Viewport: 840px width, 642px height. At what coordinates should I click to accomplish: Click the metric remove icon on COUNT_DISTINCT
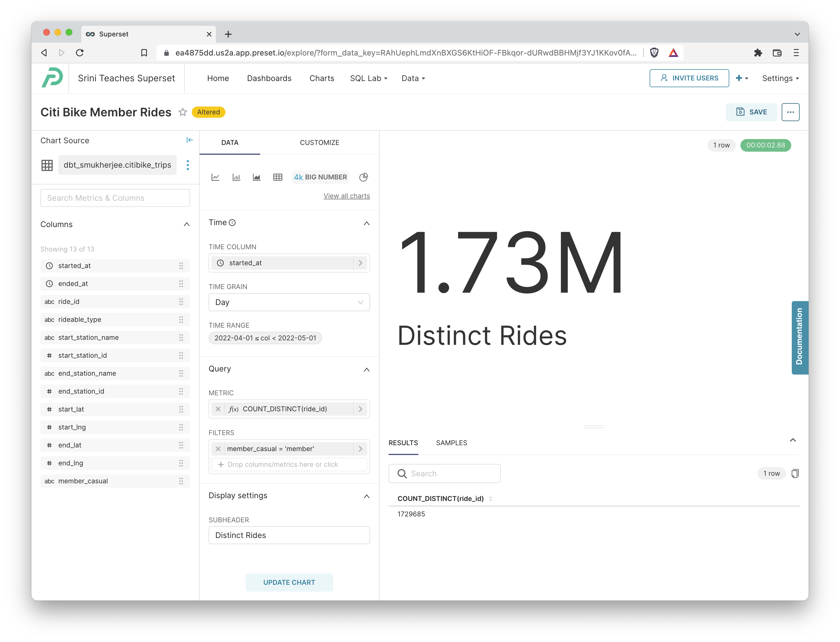click(219, 409)
